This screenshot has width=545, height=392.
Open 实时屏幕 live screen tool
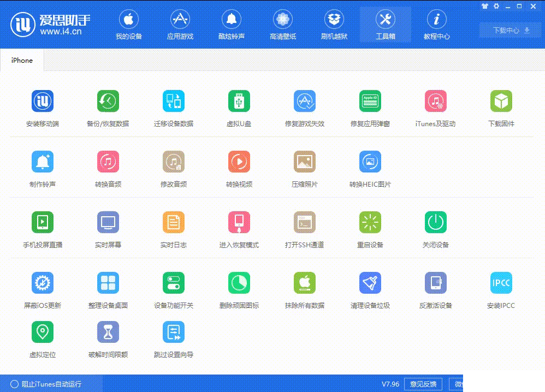click(x=108, y=222)
